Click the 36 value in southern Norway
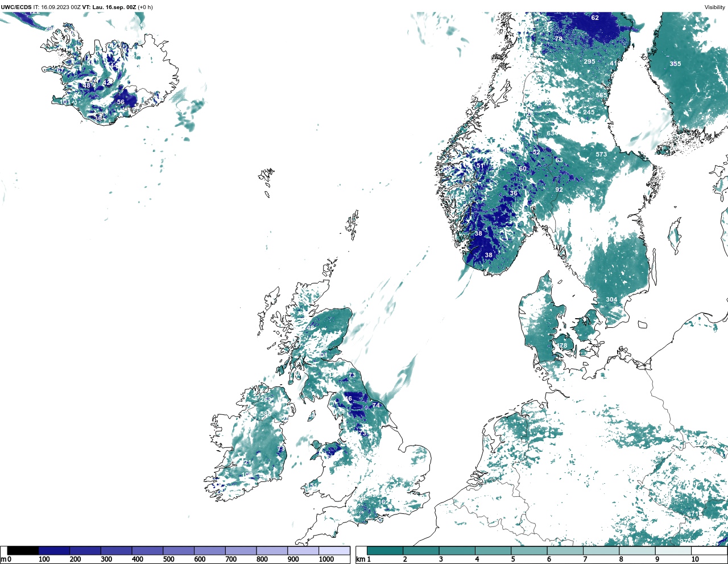This screenshot has height=564, width=728. [514, 194]
